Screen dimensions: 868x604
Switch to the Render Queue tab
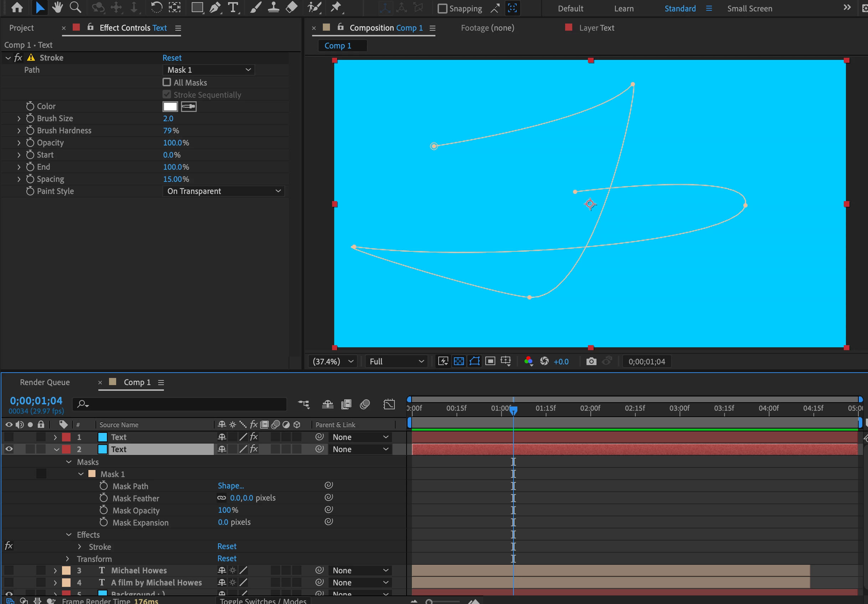click(45, 382)
